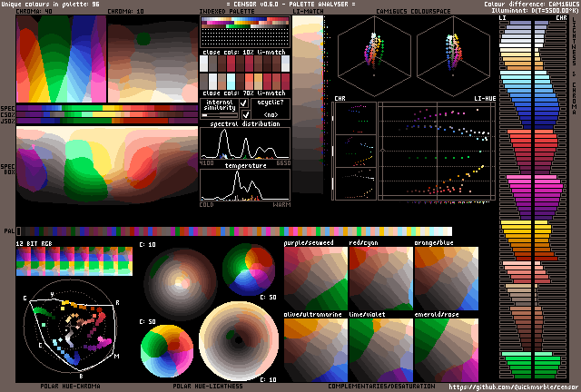
Task: Click the Chroma 40 colour map
Action: pos(60,60)
